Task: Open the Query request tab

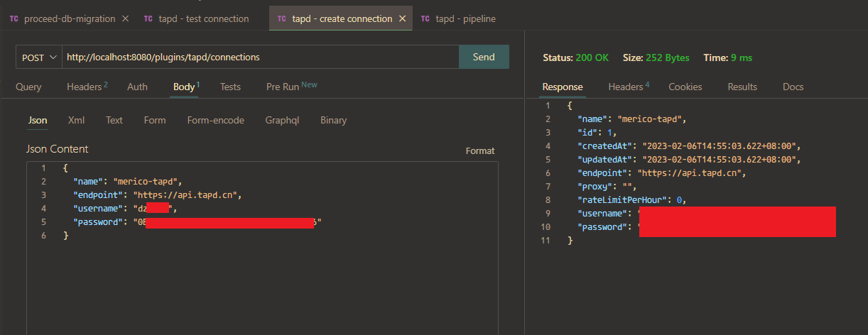Action: click(x=28, y=87)
